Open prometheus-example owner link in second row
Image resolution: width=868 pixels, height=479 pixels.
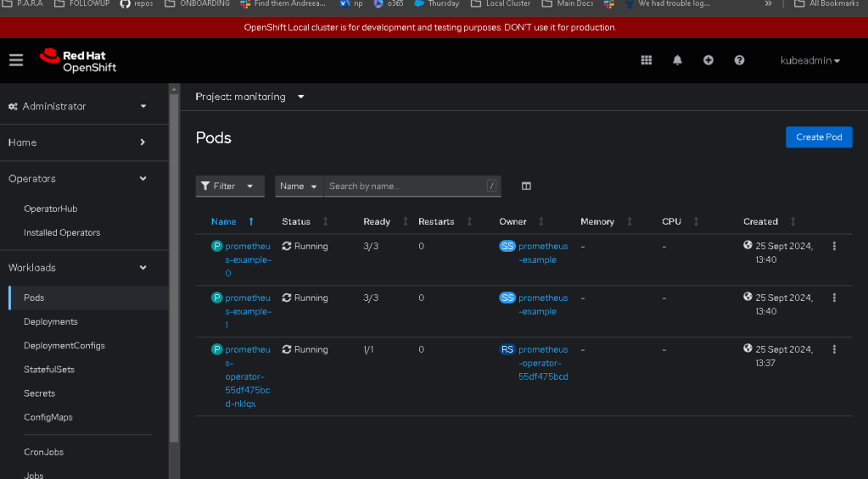(543, 304)
